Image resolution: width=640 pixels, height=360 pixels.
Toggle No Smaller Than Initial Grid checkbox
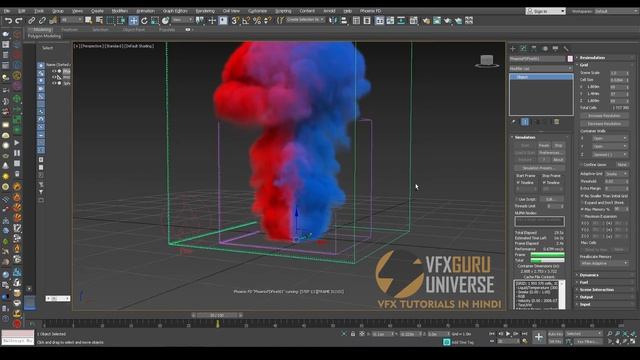point(582,196)
